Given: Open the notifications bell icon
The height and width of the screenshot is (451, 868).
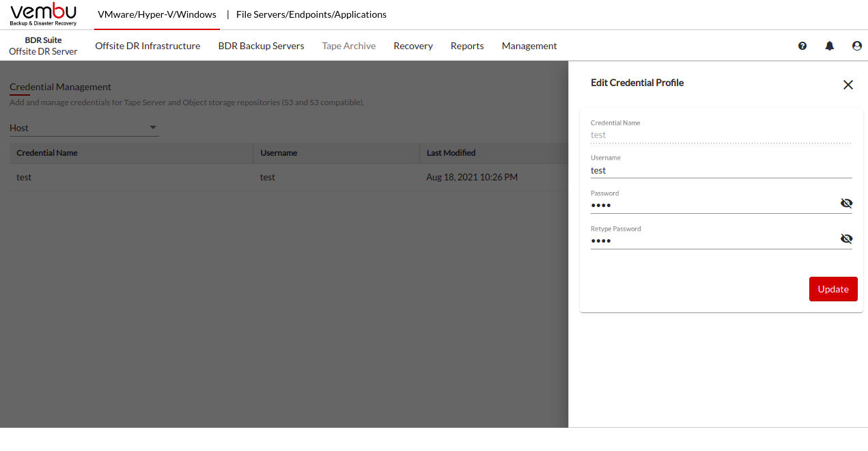Looking at the screenshot, I should 830,46.
